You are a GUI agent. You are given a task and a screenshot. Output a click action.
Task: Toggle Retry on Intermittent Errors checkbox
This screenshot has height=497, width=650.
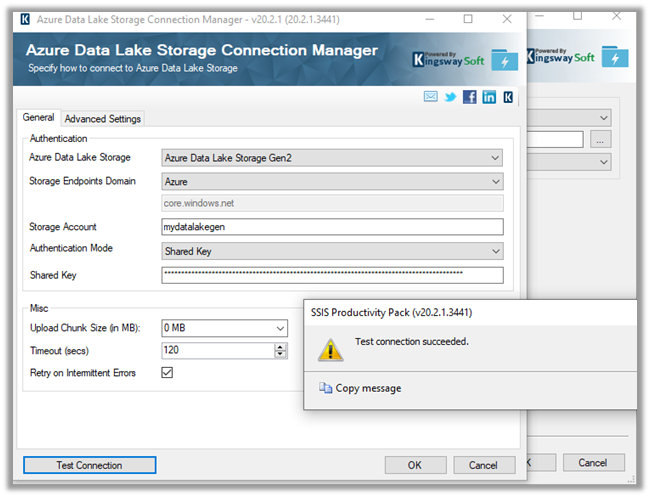click(x=167, y=373)
